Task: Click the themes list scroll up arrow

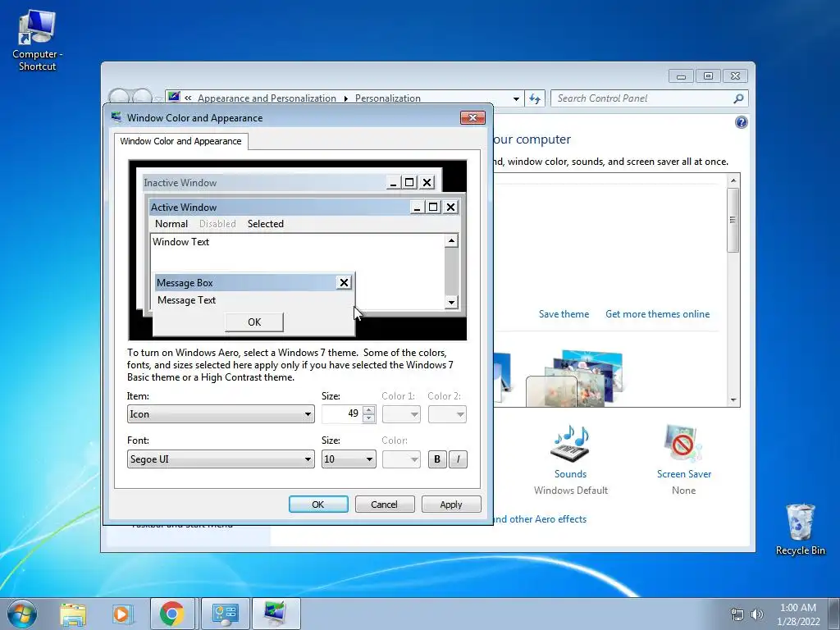Action: click(733, 180)
